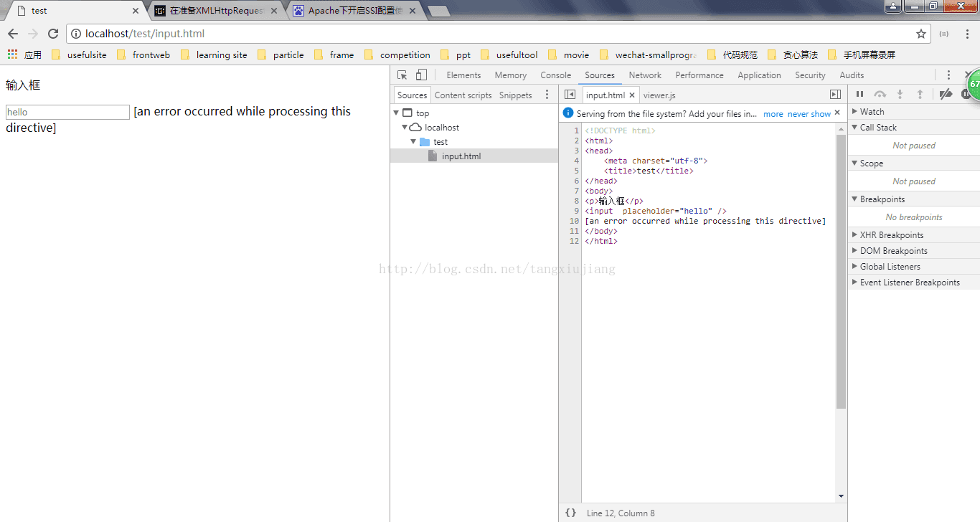The width and height of the screenshot is (980, 522).
Task: Open the 'frontweb' bookmark folder
Action: tap(143, 54)
